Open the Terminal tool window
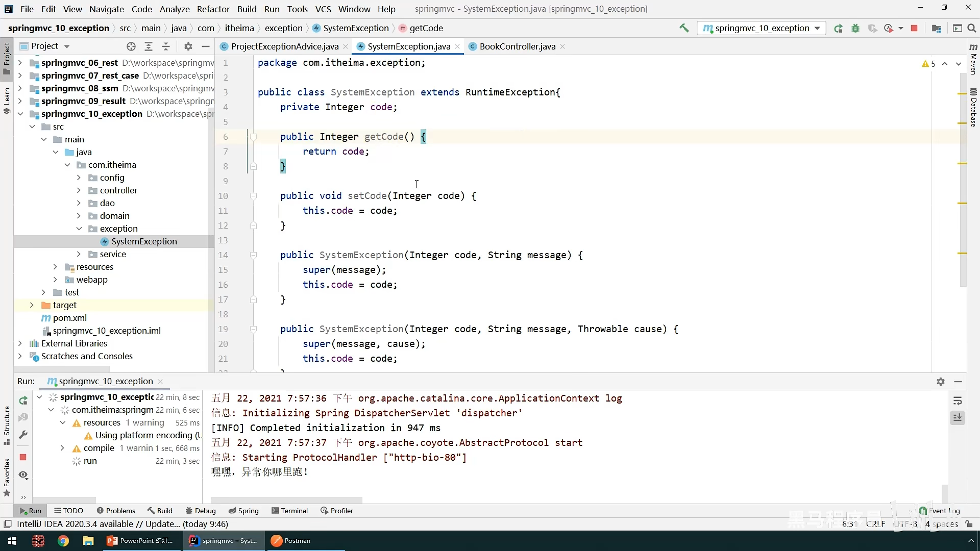This screenshot has width=980, height=551. coord(289,511)
